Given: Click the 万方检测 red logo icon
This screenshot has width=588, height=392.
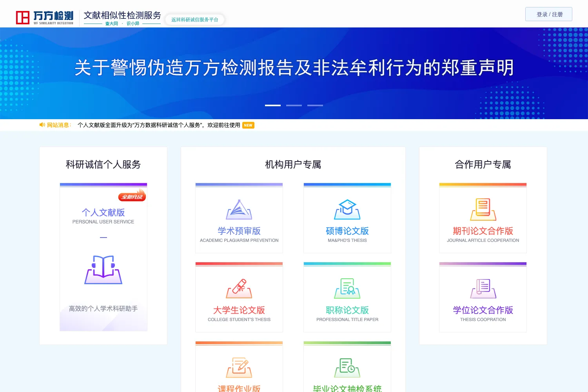Looking at the screenshot, I should [x=22, y=17].
